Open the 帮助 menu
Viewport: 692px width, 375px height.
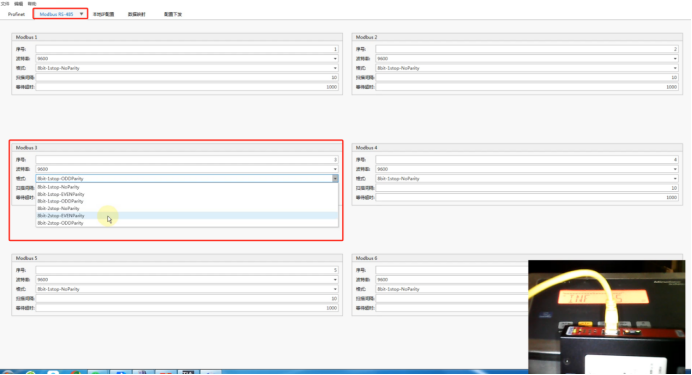[x=32, y=4]
